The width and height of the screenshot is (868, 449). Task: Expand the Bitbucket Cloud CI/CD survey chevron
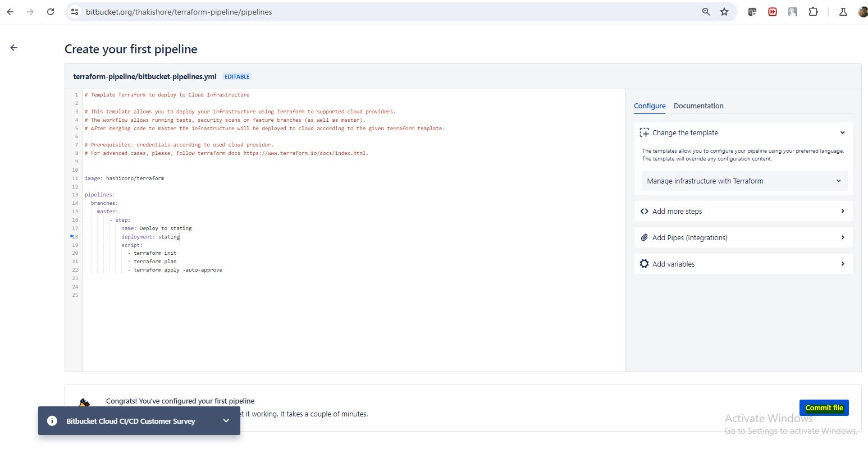coord(226,421)
